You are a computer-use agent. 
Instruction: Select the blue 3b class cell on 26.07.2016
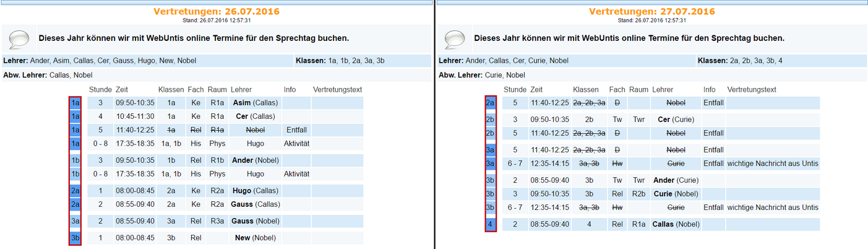coord(75,238)
